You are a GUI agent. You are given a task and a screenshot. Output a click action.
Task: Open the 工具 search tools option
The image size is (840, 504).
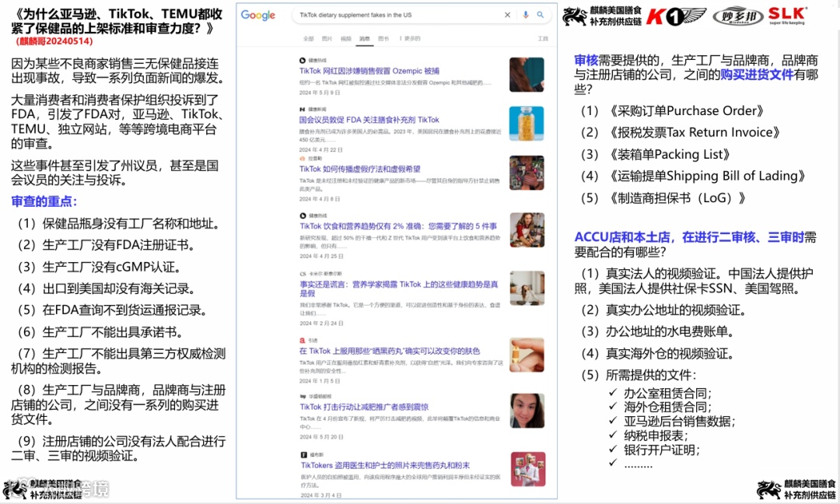[x=543, y=39]
